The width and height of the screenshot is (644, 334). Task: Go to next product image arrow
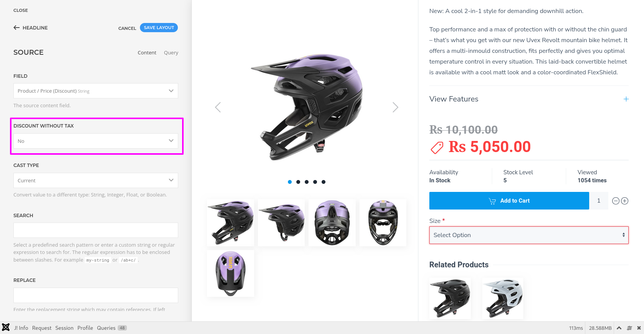point(395,107)
